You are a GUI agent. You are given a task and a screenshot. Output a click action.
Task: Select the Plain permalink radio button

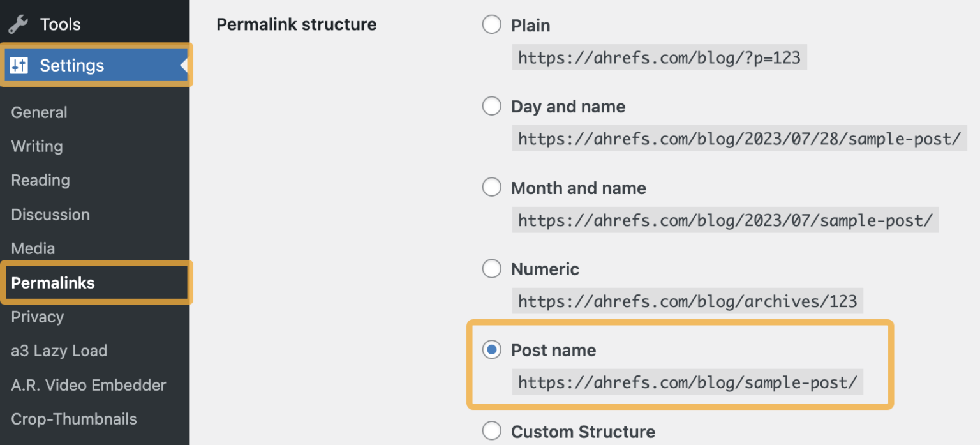tap(491, 24)
